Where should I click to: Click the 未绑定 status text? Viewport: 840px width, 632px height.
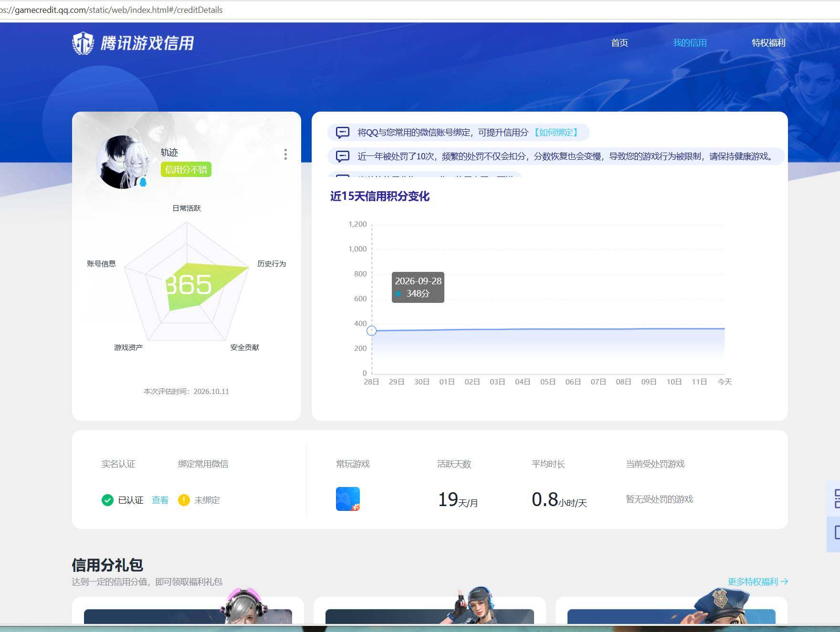(x=207, y=500)
